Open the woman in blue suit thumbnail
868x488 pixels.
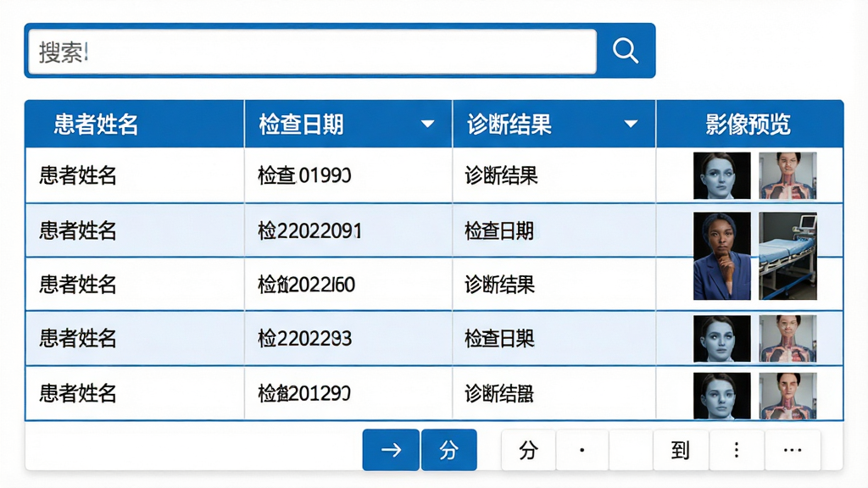click(722, 256)
